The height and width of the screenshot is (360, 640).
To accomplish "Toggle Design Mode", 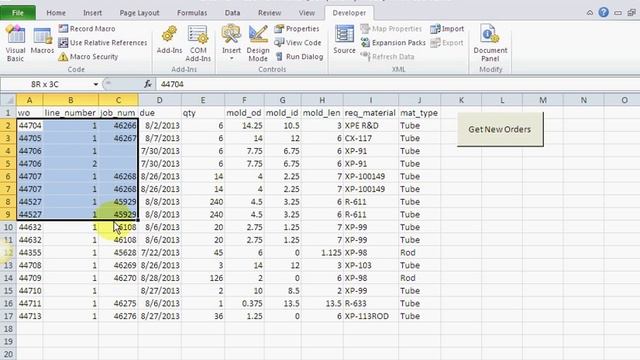I will coord(258,43).
